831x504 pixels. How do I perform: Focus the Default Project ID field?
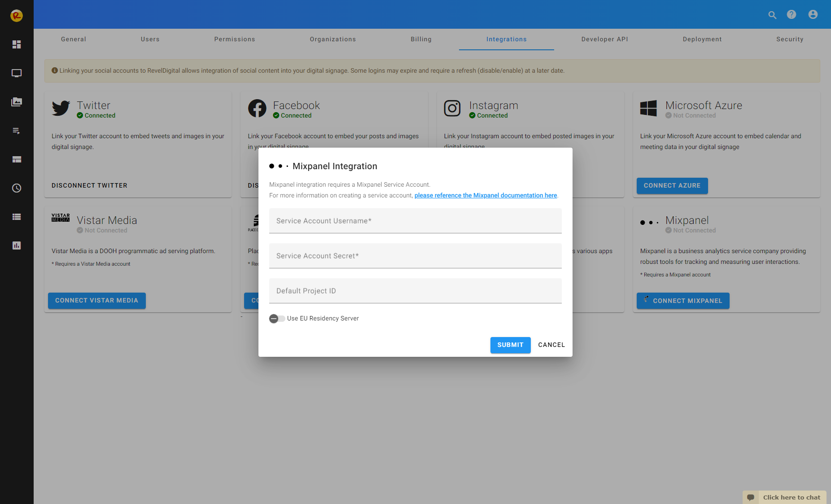[415, 291]
